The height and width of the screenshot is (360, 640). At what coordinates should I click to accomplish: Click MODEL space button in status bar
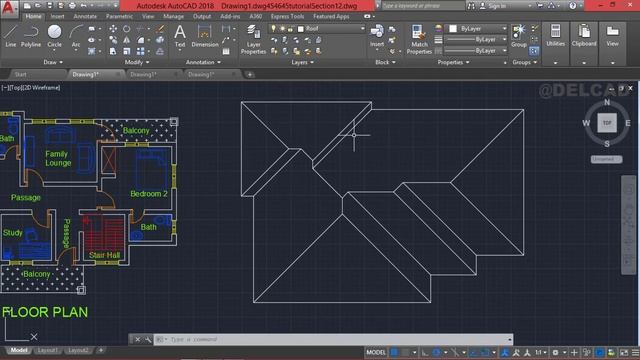tap(376, 352)
